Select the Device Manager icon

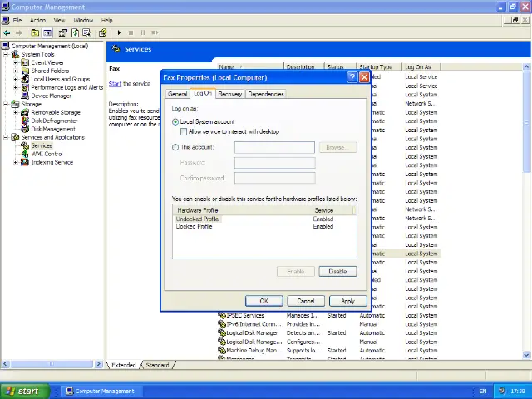pyautogui.click(x=25, y=96)
